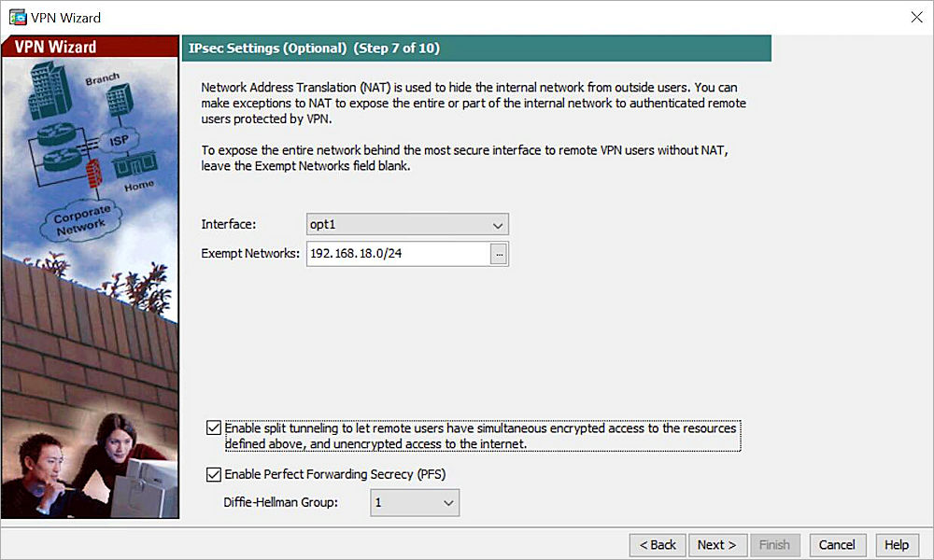Toggle Enable Perfect Forwarding Secrecy (PFS)
The image size is (934, 560).
tap(213, 474)
